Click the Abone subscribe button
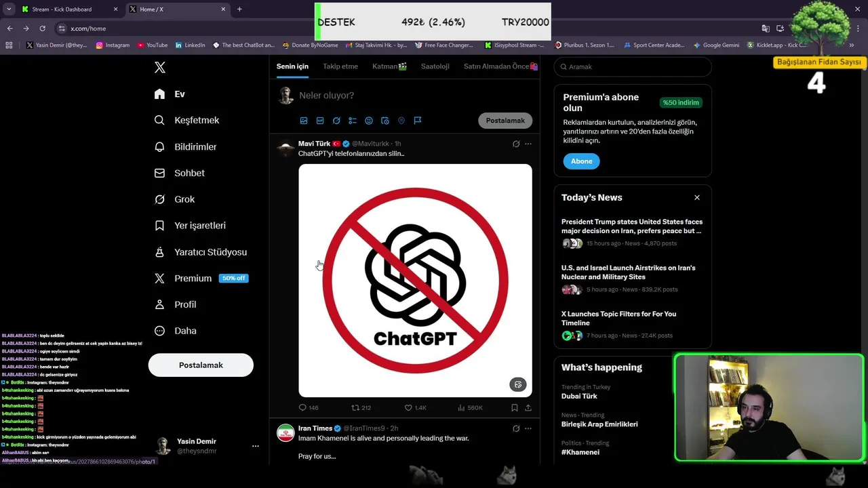Viewport: 868px width, 488px height. (581, 161)
